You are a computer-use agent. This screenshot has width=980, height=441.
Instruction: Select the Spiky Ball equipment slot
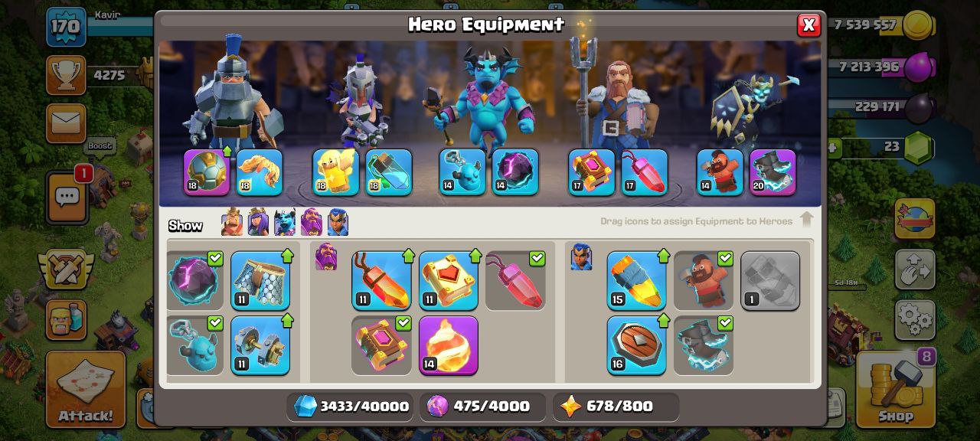[x=207, y=172]
